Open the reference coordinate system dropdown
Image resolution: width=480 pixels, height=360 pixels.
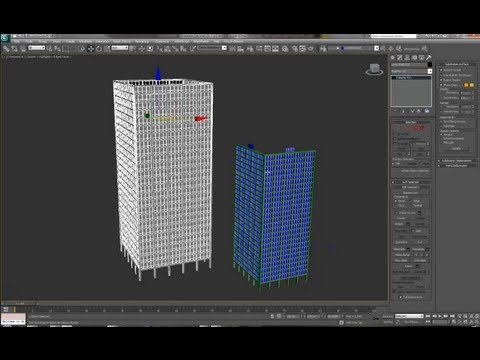(x=120, y=48)
